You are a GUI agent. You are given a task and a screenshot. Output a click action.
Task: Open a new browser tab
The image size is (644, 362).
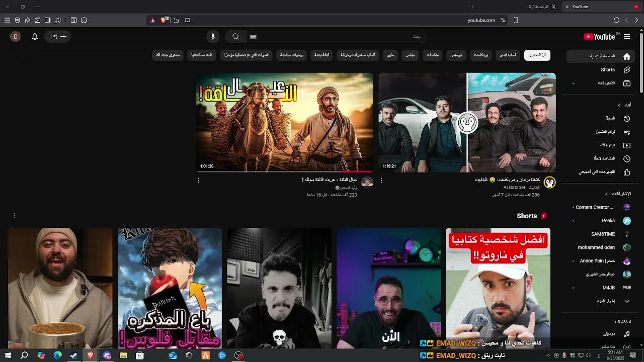[x=472, y=7]
